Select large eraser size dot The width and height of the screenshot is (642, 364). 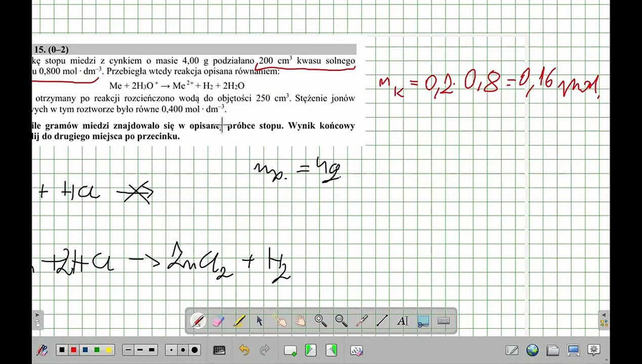195,350
